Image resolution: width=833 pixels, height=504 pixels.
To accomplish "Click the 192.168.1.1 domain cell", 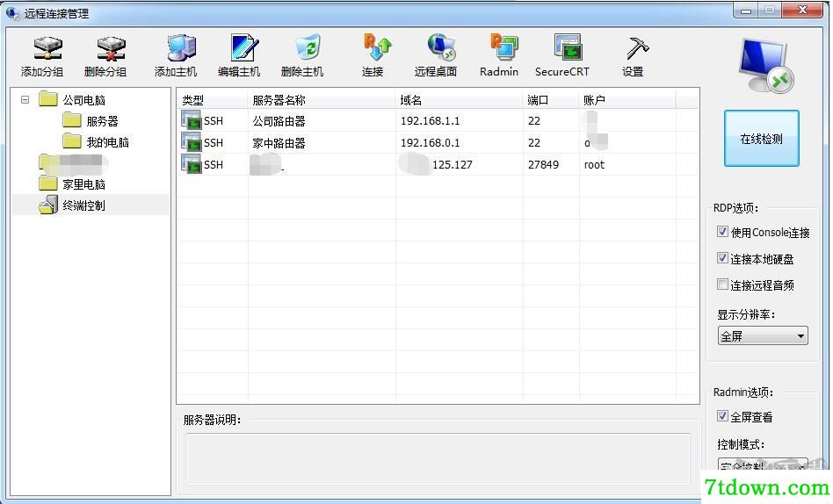I will click(x=431, y=121).
